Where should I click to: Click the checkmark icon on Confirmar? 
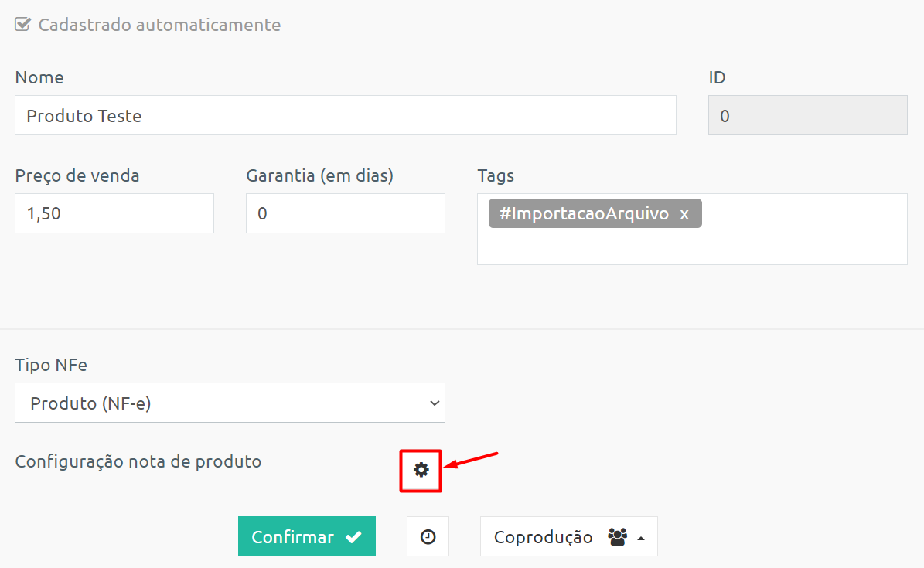[353, 537]
